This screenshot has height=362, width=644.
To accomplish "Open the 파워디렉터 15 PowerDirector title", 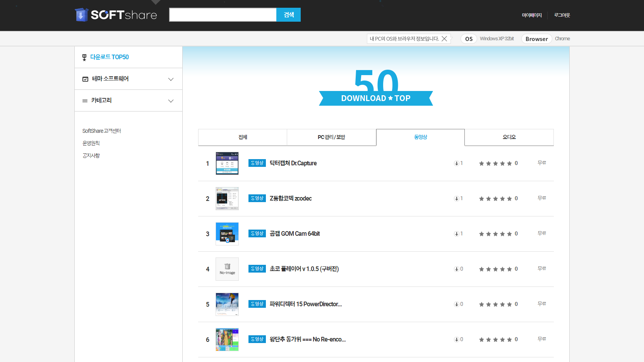I will coord(306,304).
